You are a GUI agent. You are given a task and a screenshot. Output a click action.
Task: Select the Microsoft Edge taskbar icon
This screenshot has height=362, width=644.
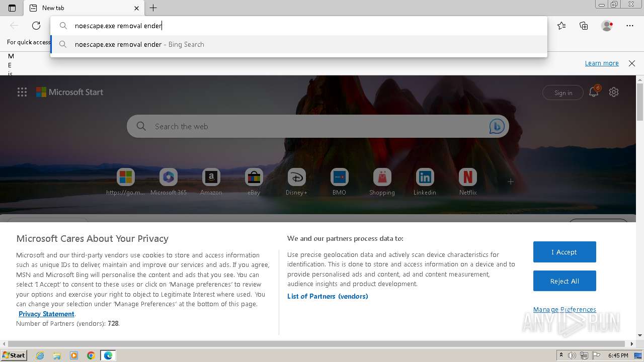point(108,355)
